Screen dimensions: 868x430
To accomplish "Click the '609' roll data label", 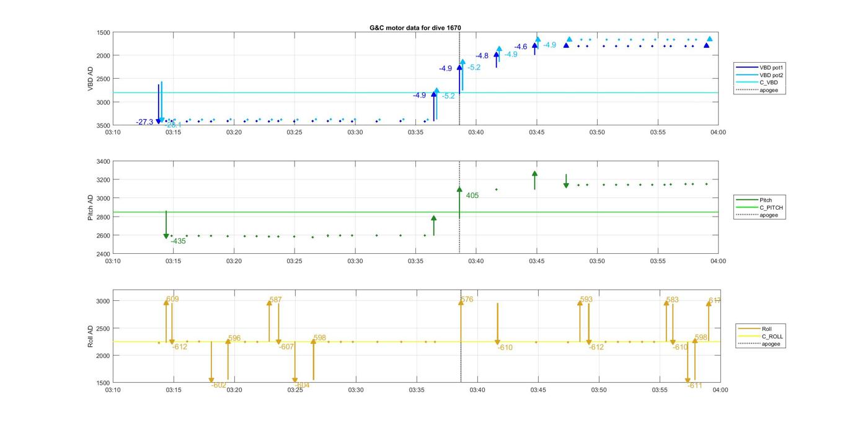I will (x=172, y=299).
